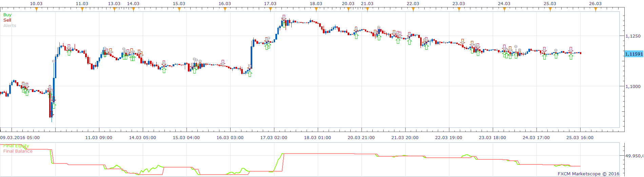Image resolution: width=644 pixels, height=177 pixels.
Task: Select the Final Equity legend label
Action: [16, 146]
